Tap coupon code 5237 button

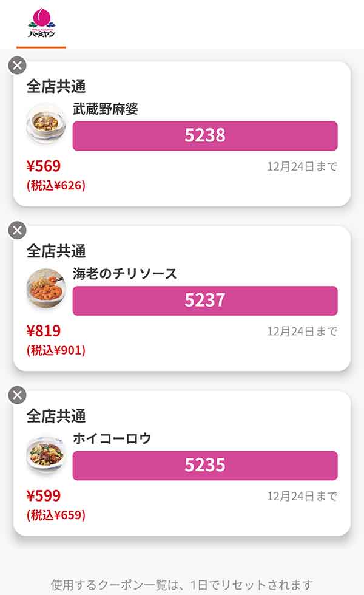click(204, 301)
